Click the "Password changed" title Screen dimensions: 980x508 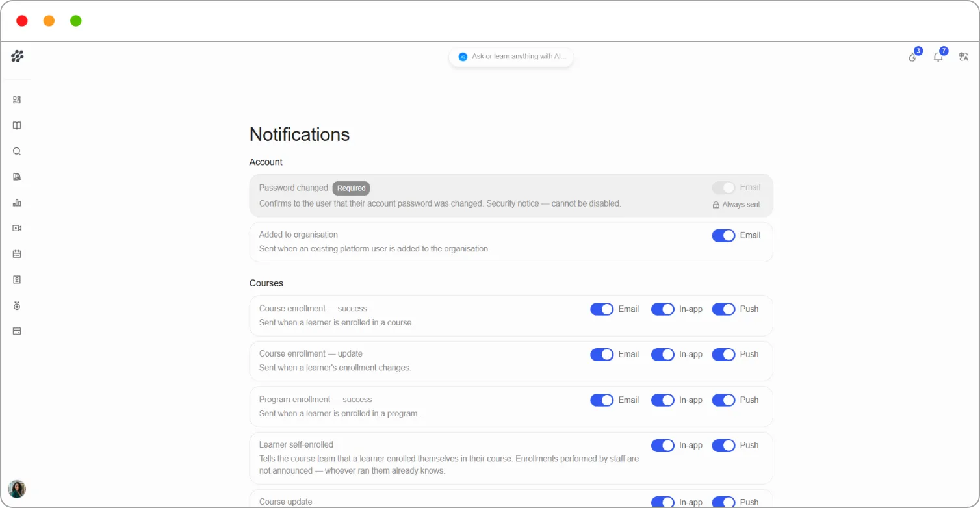coord(294,188)
